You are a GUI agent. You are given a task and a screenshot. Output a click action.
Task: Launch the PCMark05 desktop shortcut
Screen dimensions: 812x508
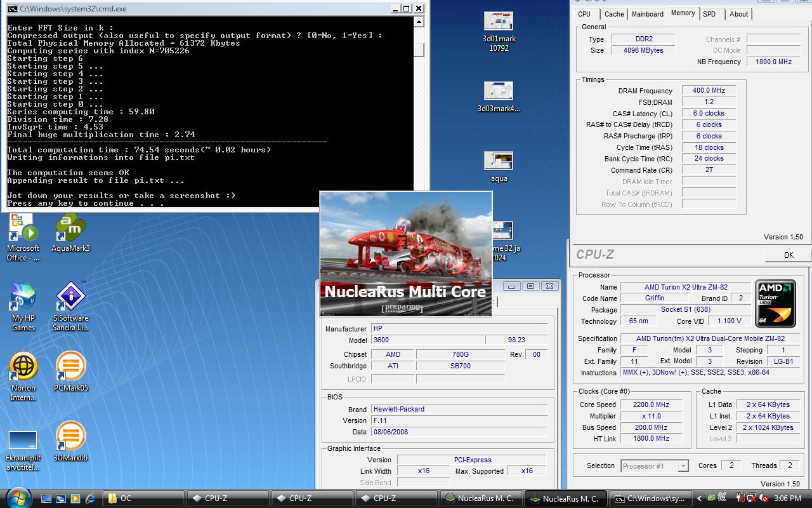70,373
